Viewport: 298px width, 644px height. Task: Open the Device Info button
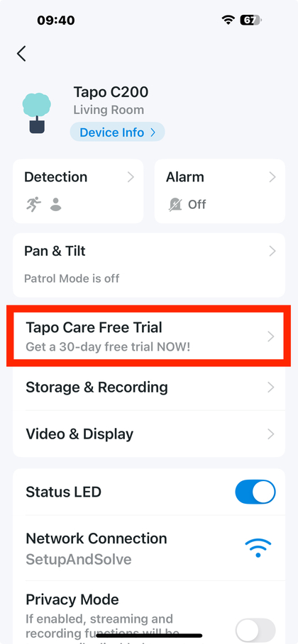tap(117, 132)
